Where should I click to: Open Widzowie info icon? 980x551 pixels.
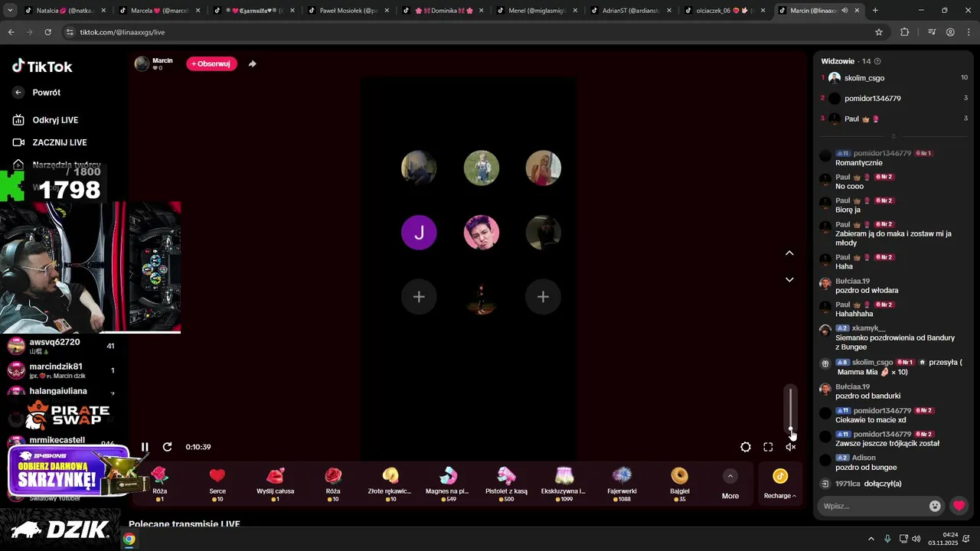[877, 61]
